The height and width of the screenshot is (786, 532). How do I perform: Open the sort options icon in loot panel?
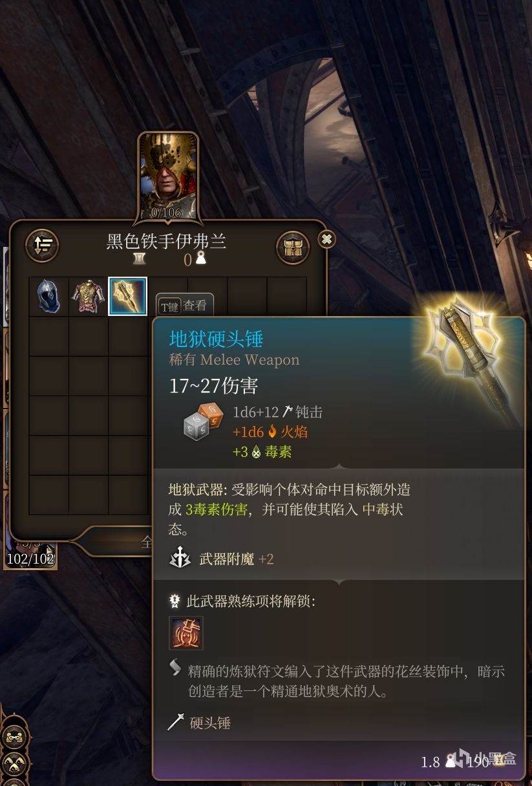tap(42, 246)
